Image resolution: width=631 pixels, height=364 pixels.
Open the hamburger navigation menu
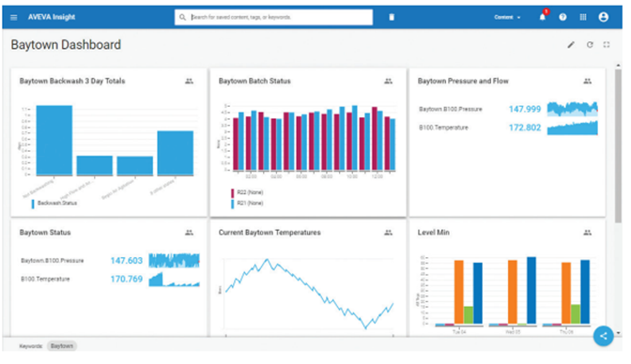[14, 17]
